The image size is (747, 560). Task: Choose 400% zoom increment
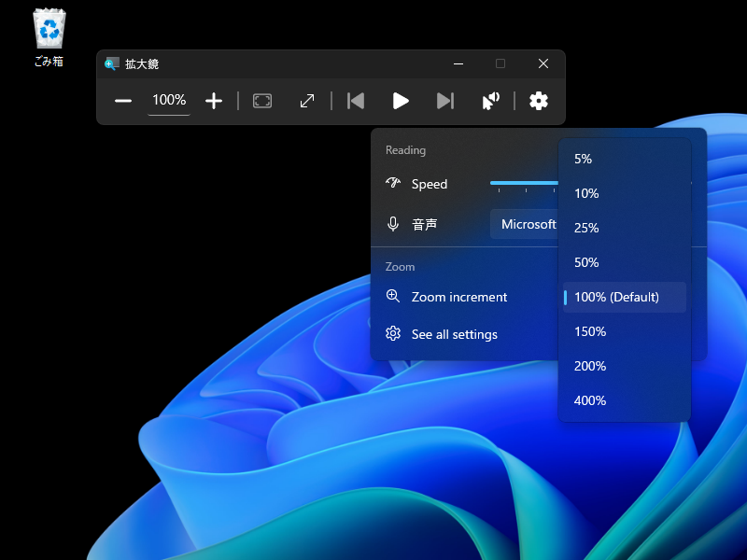624,400
